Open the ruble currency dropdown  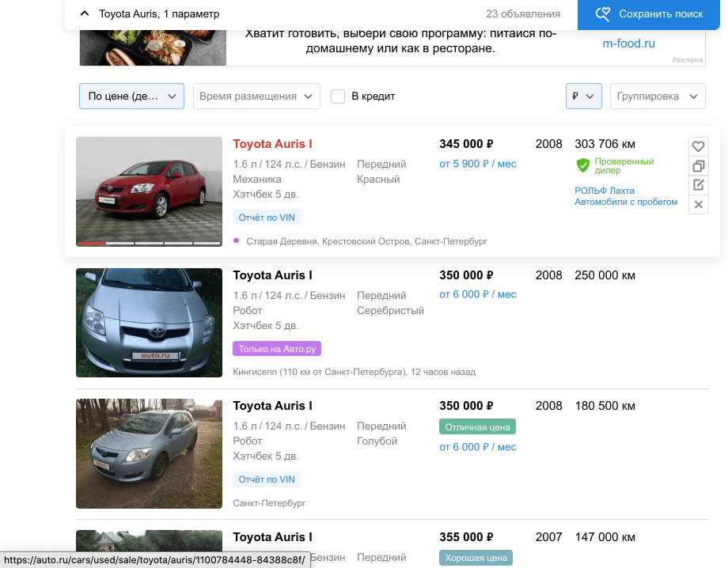584,96
